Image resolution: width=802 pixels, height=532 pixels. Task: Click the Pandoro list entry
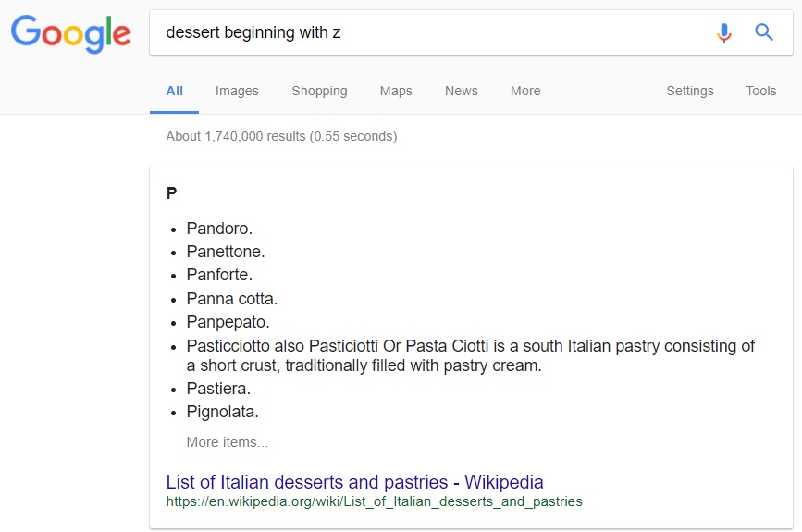point(219,229)
